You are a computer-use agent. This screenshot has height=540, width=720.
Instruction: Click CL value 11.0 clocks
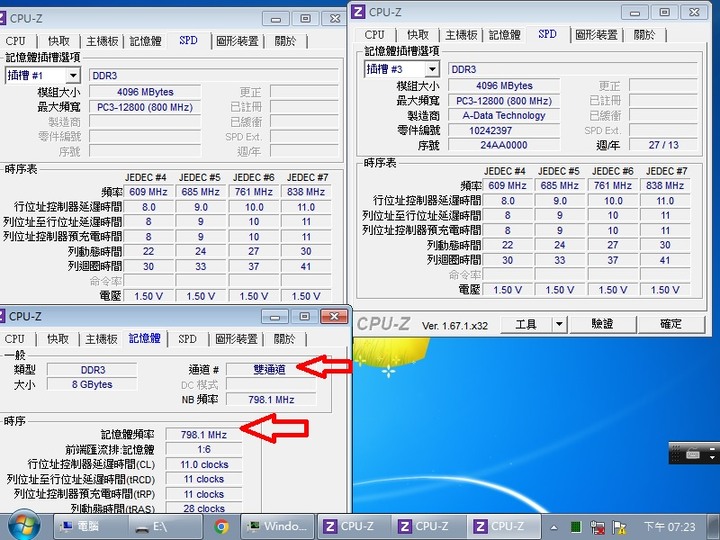click(x=204, y=464)
